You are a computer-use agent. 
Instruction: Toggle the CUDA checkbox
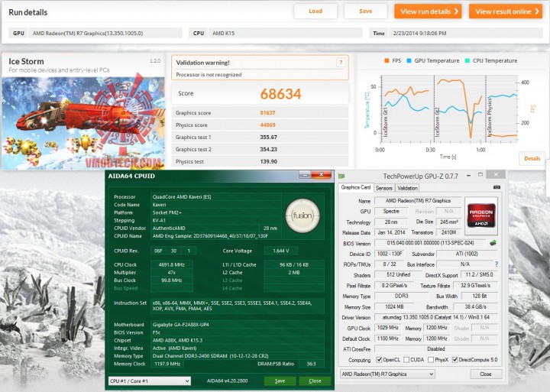pos(406,360)
